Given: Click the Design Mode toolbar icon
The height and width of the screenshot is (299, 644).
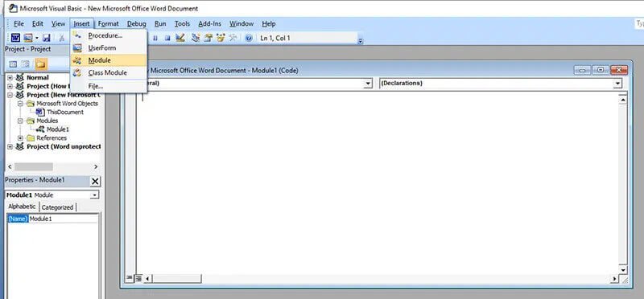Looking at the screenshot, I should pyautogui.click(x=180, y=38).
